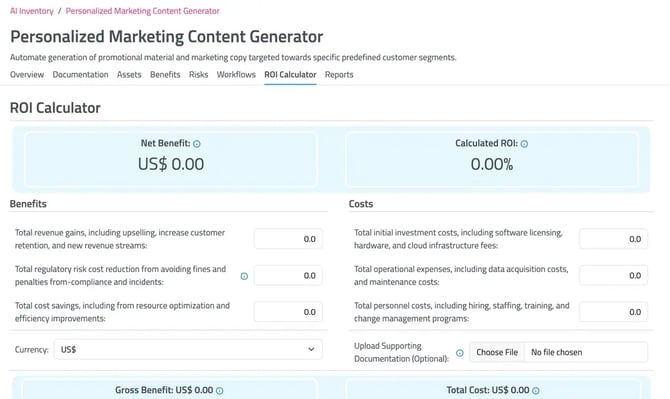Click the initial investment costs input field

click(613, 239)
